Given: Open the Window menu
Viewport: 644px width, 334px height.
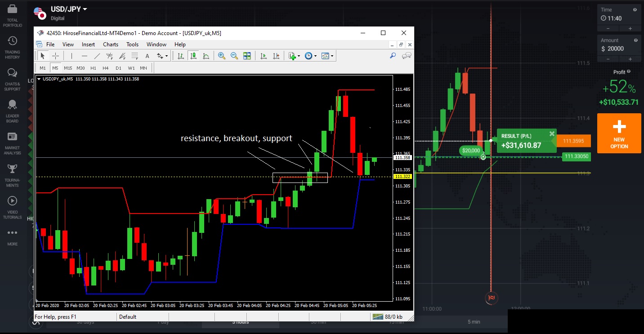Looking at the screenshot, I should pyautogui.click(x=157, y=45).
